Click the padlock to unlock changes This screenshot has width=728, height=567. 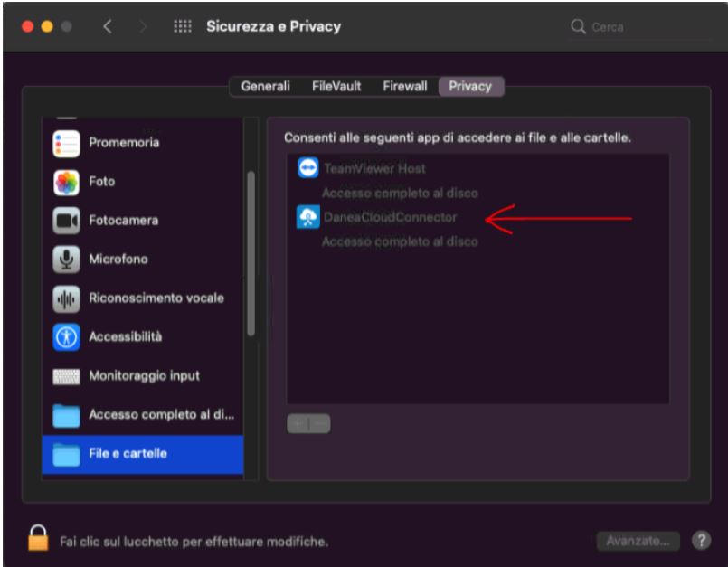[x=38, y=538]
